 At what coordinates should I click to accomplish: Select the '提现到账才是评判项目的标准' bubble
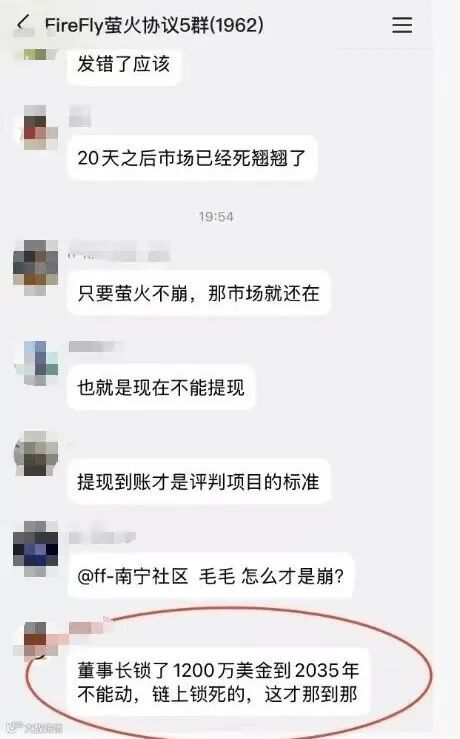coord(198,482)
